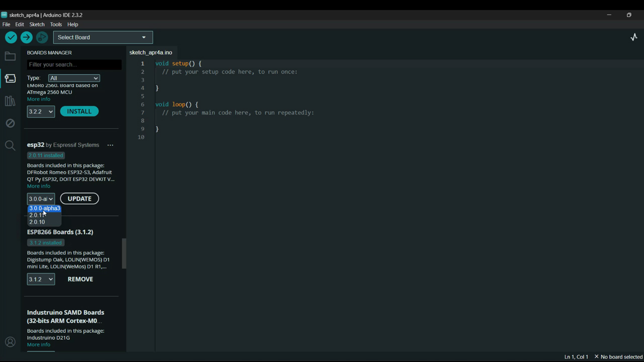
Task: Click the 'No board selected' status text
Action: pos(622,356)
